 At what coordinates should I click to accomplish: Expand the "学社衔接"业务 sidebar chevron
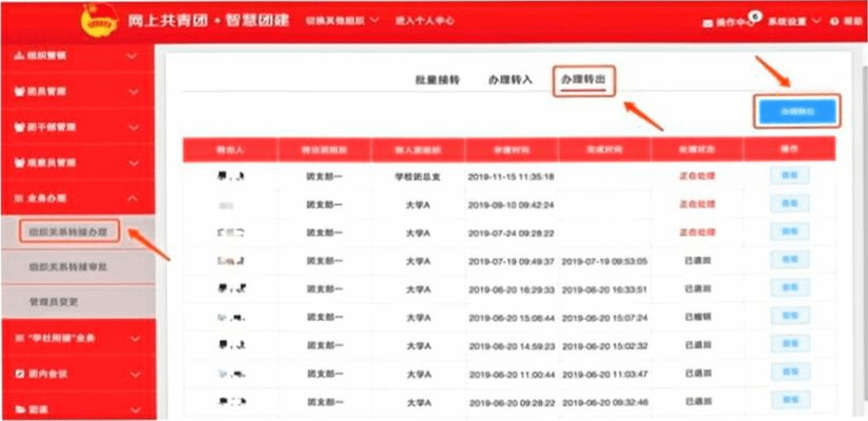tap(135, 338)
